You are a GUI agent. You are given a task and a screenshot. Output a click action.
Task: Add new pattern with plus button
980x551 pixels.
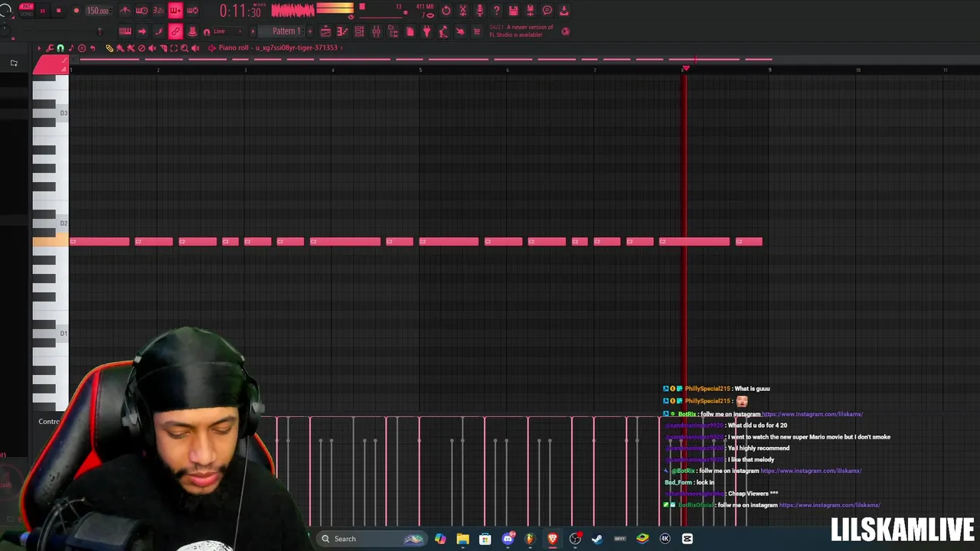pyautogui.click(x=310, y=31)
